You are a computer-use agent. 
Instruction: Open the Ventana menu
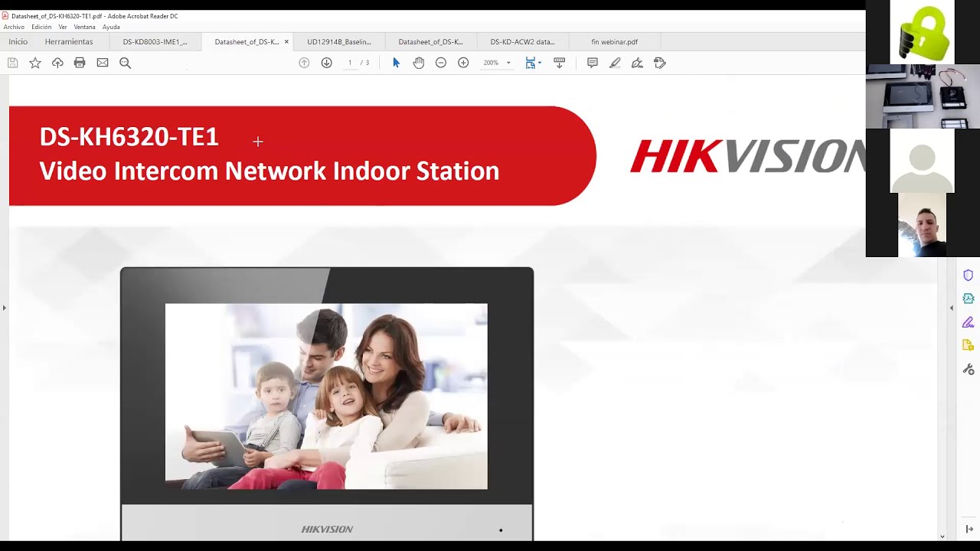[x=84, y=27]
